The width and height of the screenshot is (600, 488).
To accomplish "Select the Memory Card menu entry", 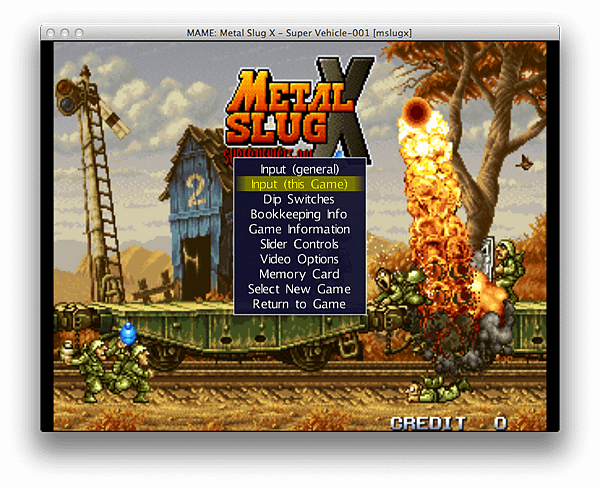I will click(299, 274).
